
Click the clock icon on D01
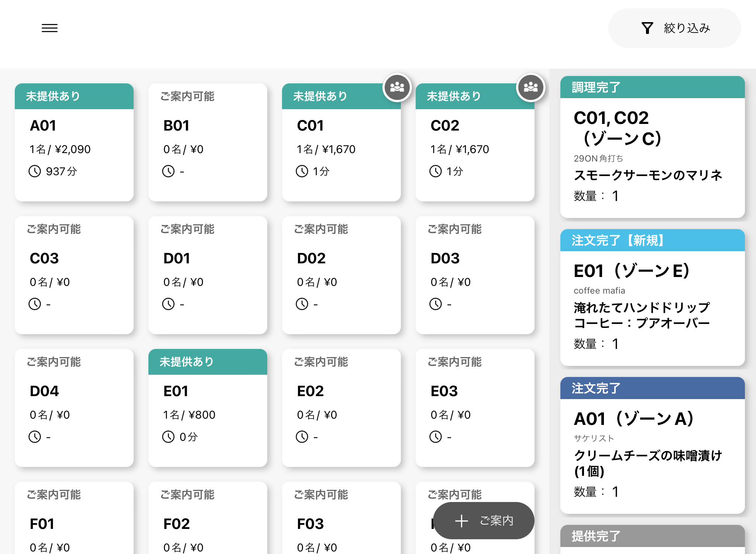pos(168,304)
